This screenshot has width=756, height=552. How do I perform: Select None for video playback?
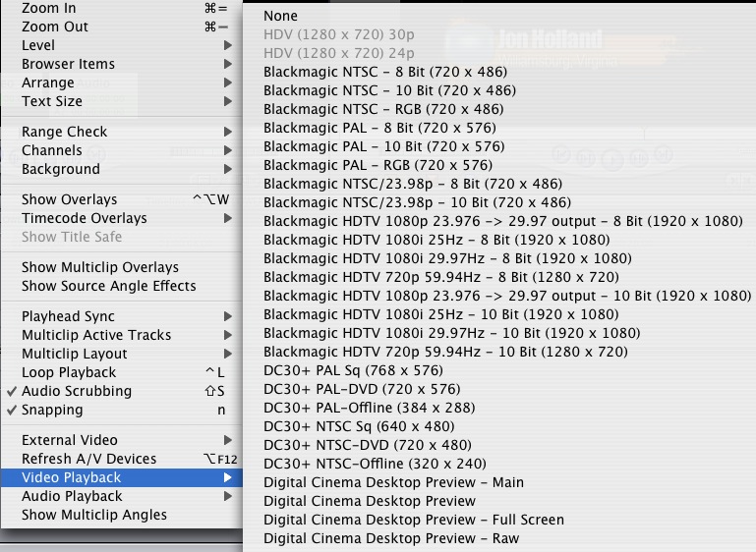[x=499, y=16]
